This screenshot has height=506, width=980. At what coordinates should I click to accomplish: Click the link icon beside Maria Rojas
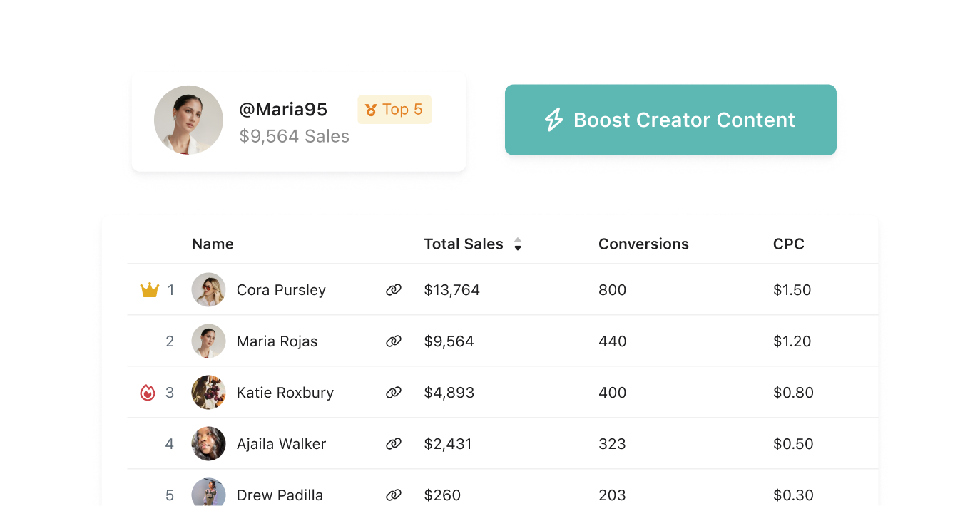pyautogui.click(x=394, y=341)
